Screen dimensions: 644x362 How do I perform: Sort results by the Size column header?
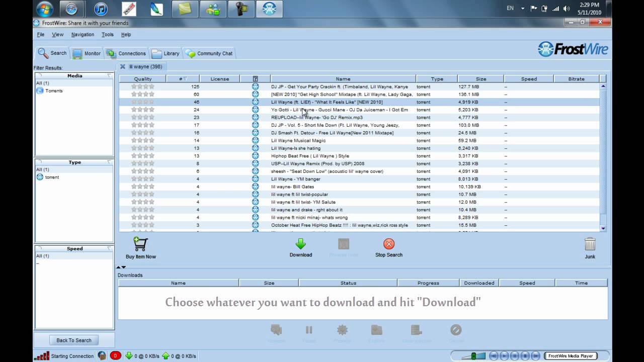(x=481, y=79)
